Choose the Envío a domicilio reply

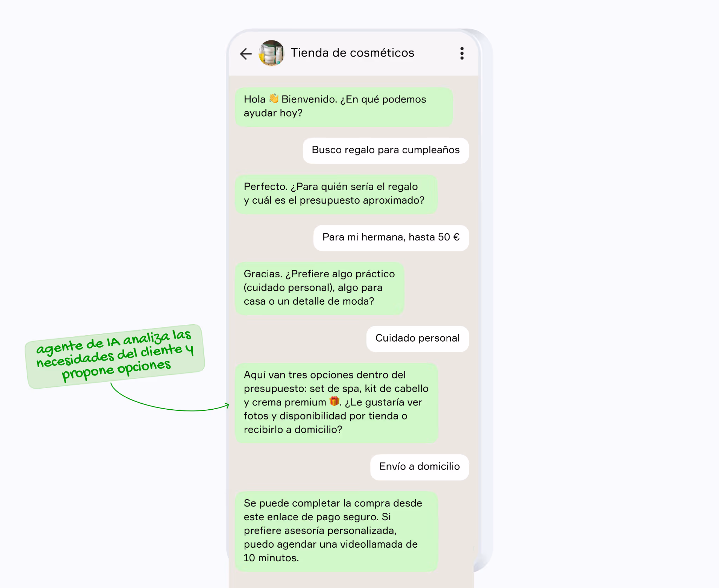click(419, 467)
